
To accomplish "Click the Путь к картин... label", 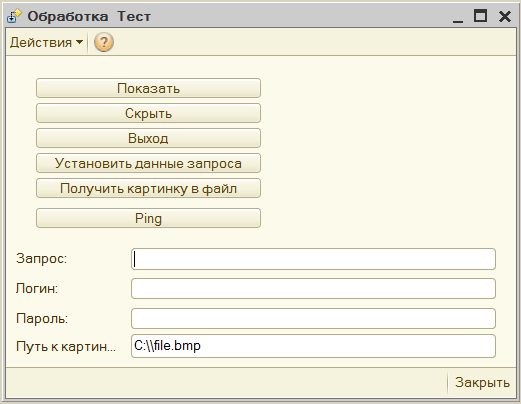I will point(66,347).
